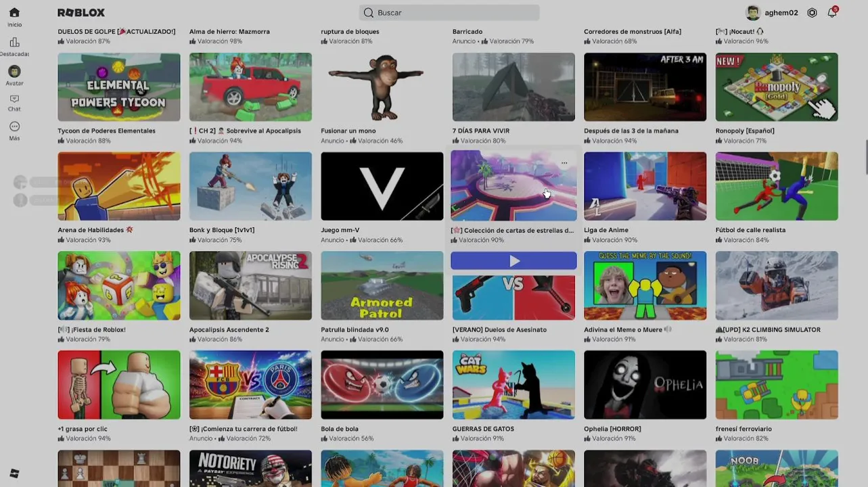The height and width of the screenshot is (487, 868).
Task: Open the +1 grasa por clic thumbnail
Action: point(119,385)
